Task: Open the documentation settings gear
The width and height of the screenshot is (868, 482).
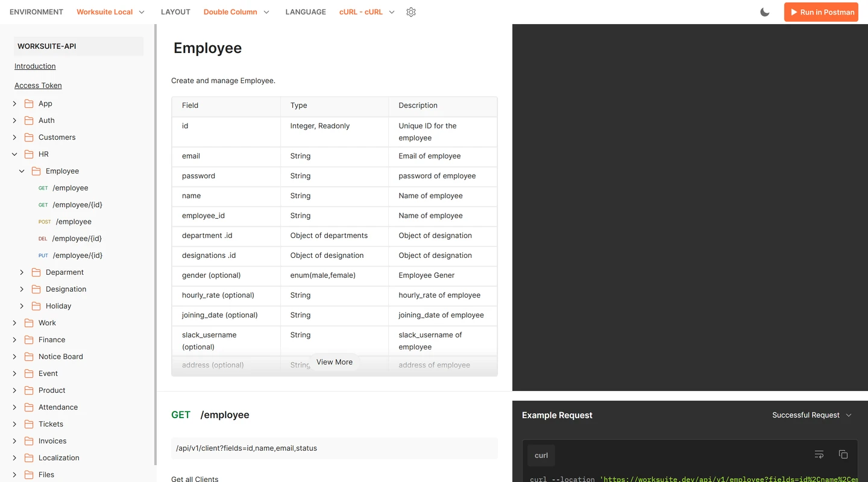Action: coord(411,12)
